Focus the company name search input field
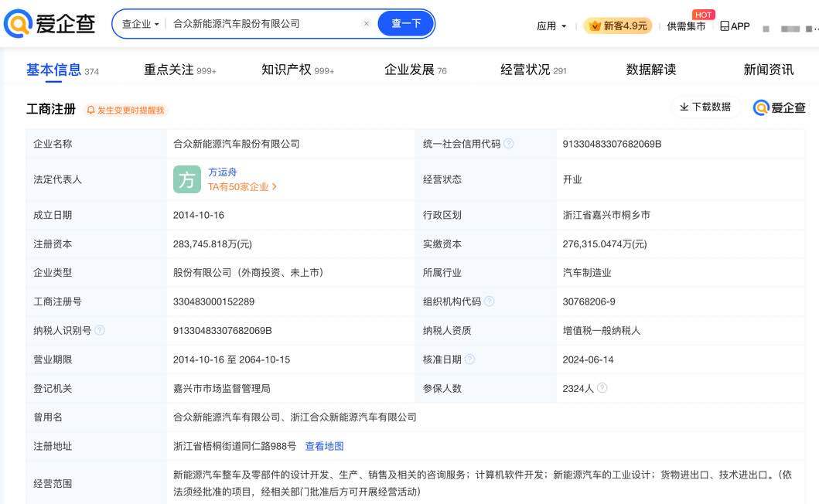 pos(263,24)
